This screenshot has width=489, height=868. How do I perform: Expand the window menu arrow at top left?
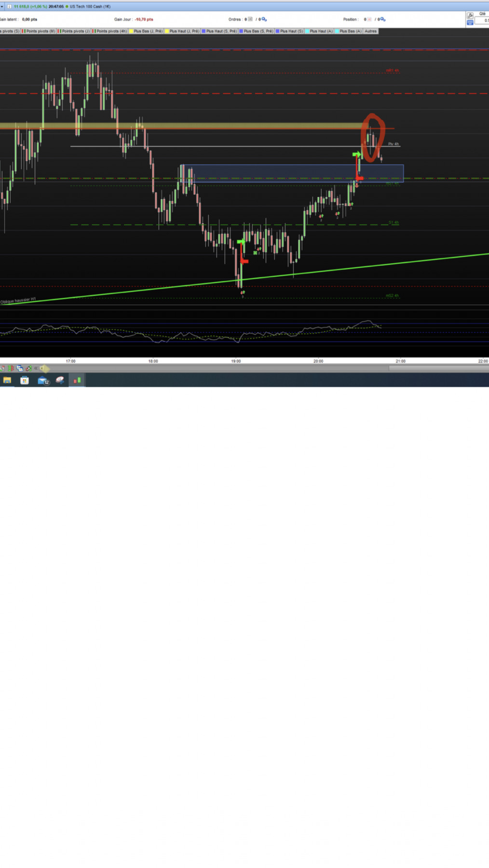[2, 7]
